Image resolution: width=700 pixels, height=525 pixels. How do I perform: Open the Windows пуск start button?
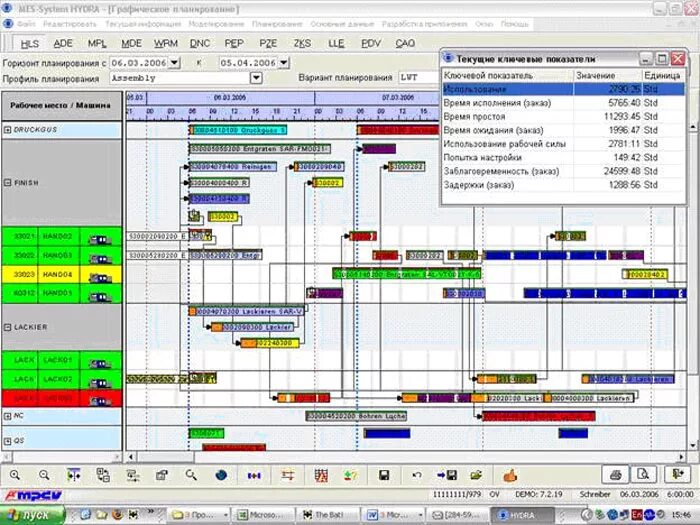point(31,515)
